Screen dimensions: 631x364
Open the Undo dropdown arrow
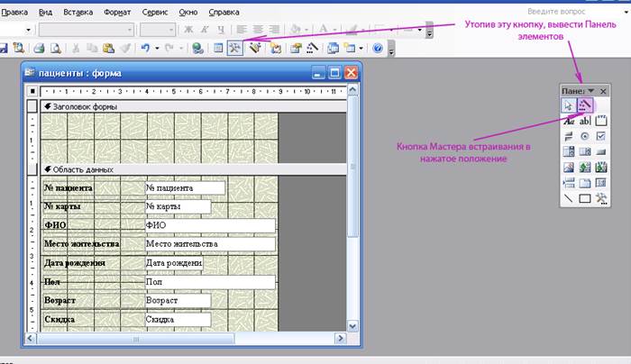(x=157, y=48)
